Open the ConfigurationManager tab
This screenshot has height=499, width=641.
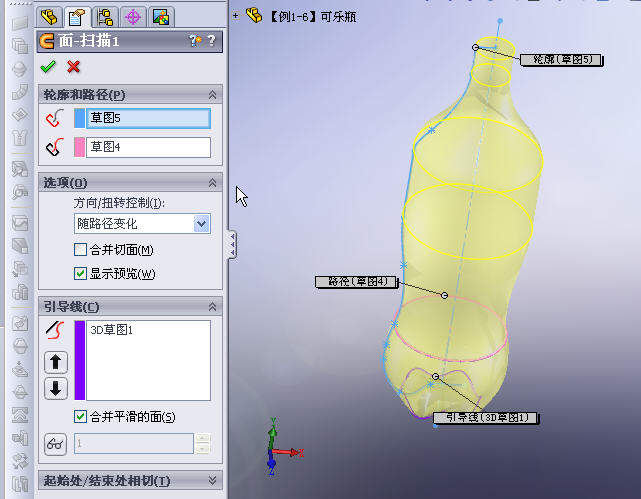click(x=105, y=17)
